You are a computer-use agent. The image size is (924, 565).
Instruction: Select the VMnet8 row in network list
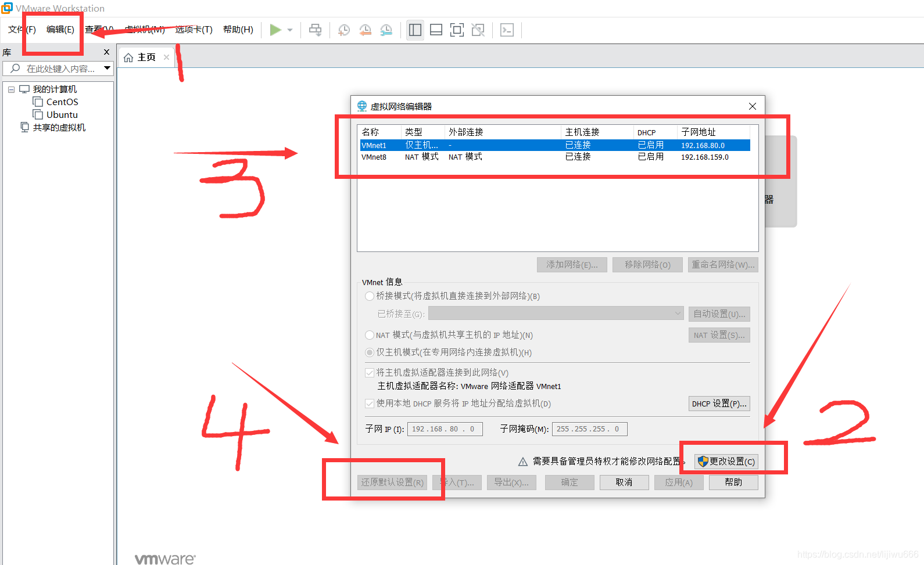[555, 157]
